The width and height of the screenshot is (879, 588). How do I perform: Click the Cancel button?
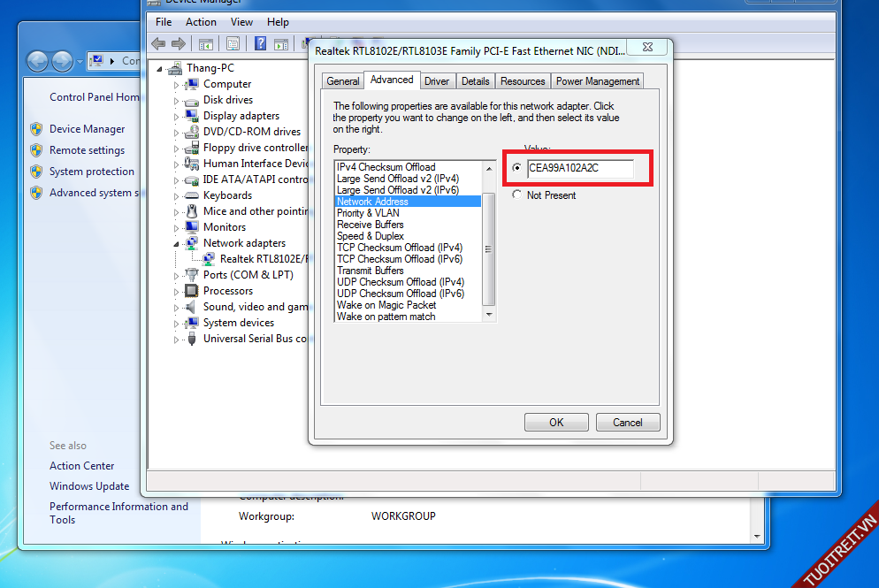coord(628,422)
